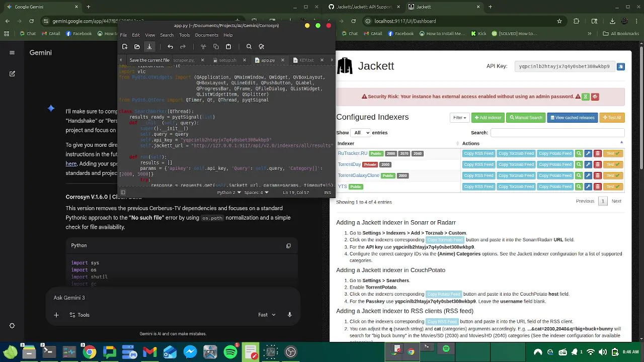Viewport: 644px width, 362px height.
Task: Click the Jackett indexer Search field
Action: 557,133
